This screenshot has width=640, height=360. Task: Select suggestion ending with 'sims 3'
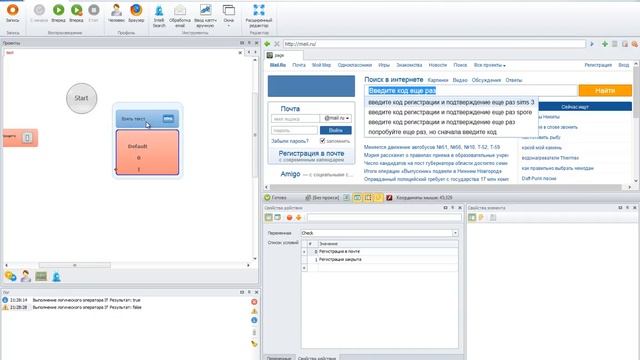coord(451,102)
